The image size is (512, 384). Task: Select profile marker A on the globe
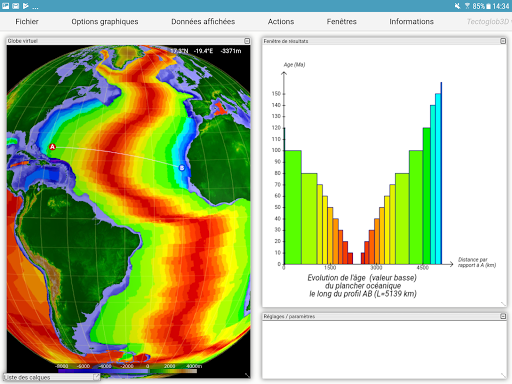click(x=52, y=147)
